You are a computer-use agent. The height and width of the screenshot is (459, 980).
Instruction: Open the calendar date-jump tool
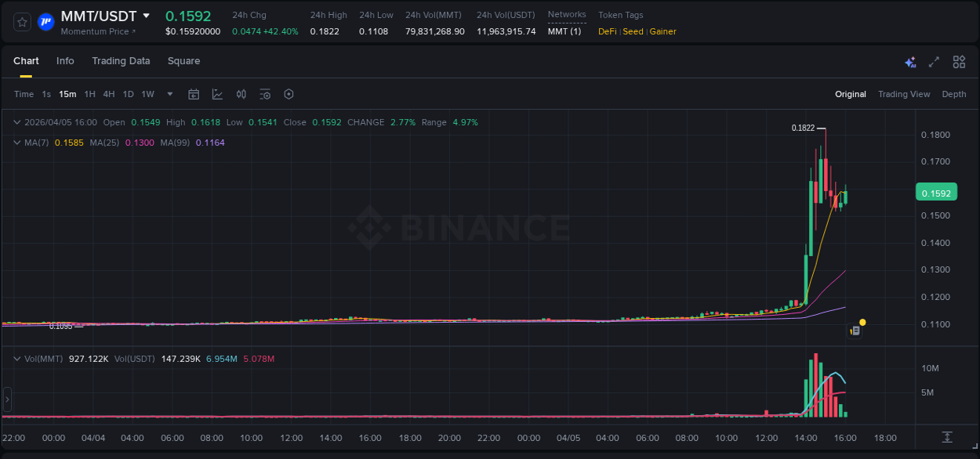coord(194,94)
